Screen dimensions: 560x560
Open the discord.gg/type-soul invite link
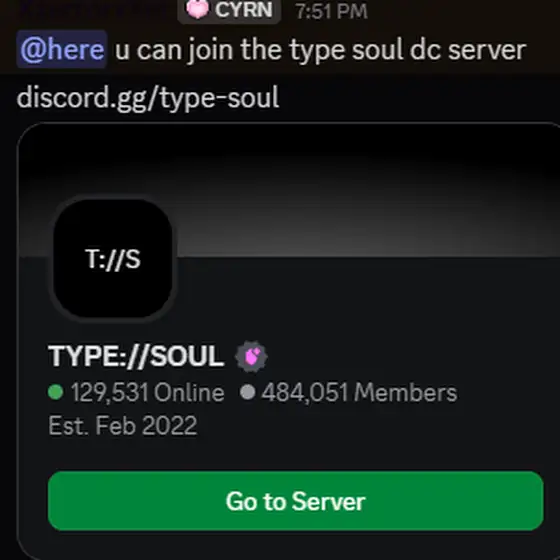pyautogui.click(x=148, y=97)
